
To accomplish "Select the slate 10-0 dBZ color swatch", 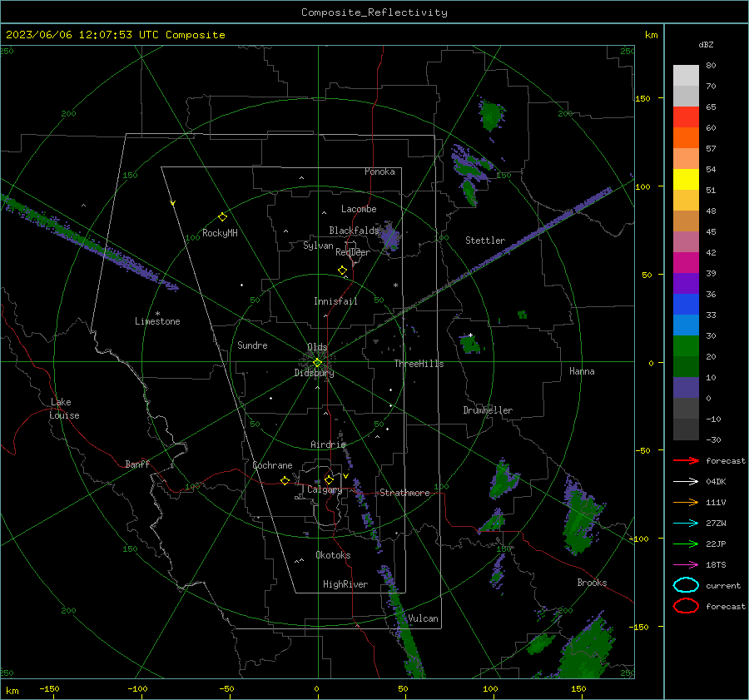I will [686, 388].
